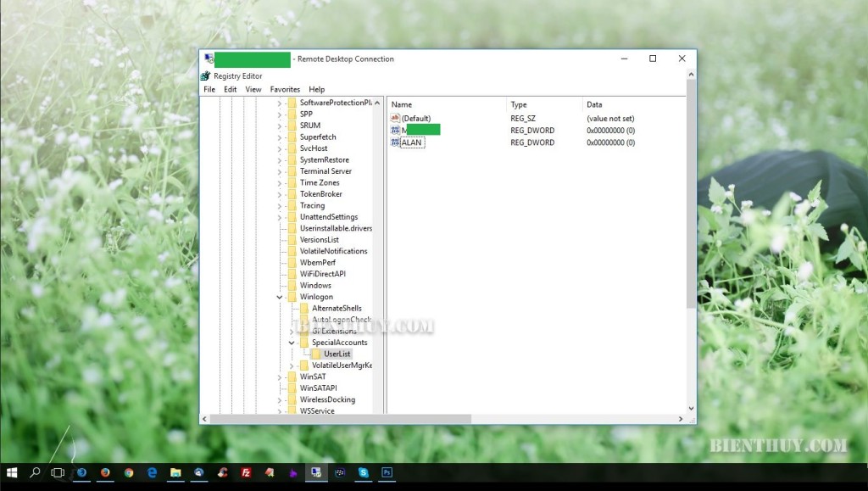Image resolution: width=868 pixels, height=491 pixels.
Task: Expand the Terminal Server node
Action: point(280,171)
